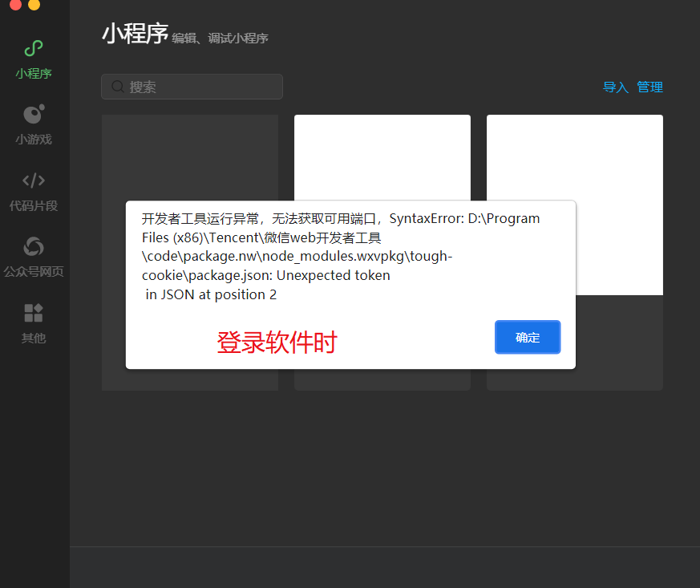Select the 小程序 mini program sidebar icon
The image size is (700, 588).
34,48
